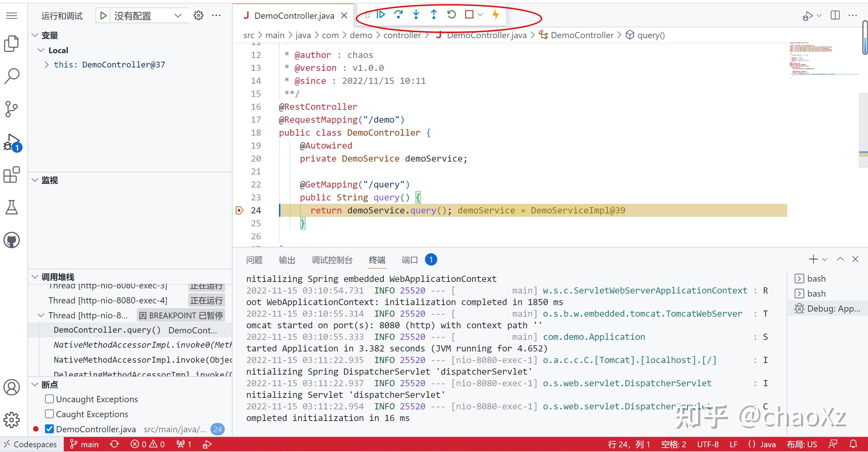Click the Step Out debug icon
The height and width of the screenshot is (452, 868).
[x=433, y=14]
